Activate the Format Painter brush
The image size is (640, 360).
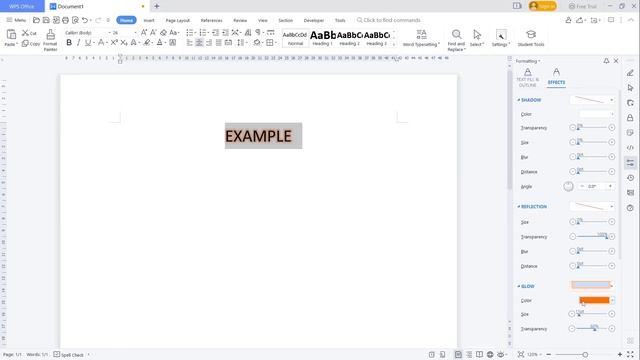coord(50,34)
